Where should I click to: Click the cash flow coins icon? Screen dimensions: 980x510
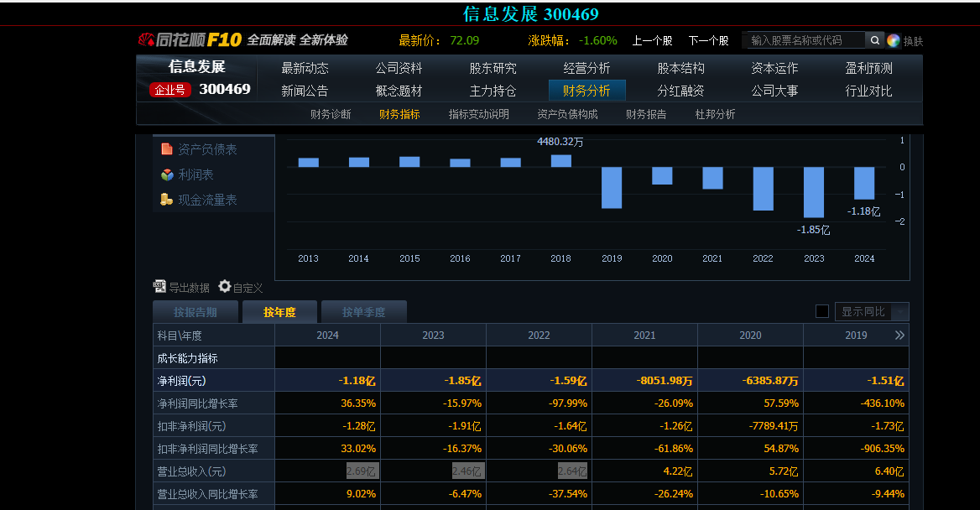click(166, 200)
